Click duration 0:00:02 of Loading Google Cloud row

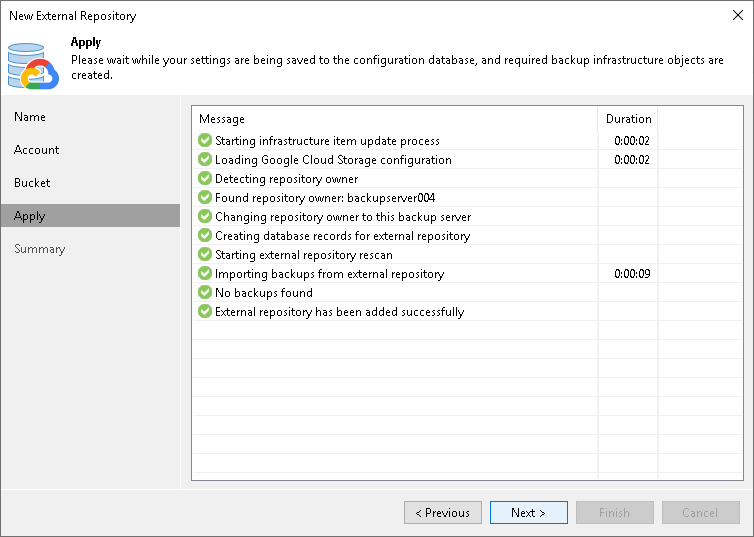coord(632,160)
